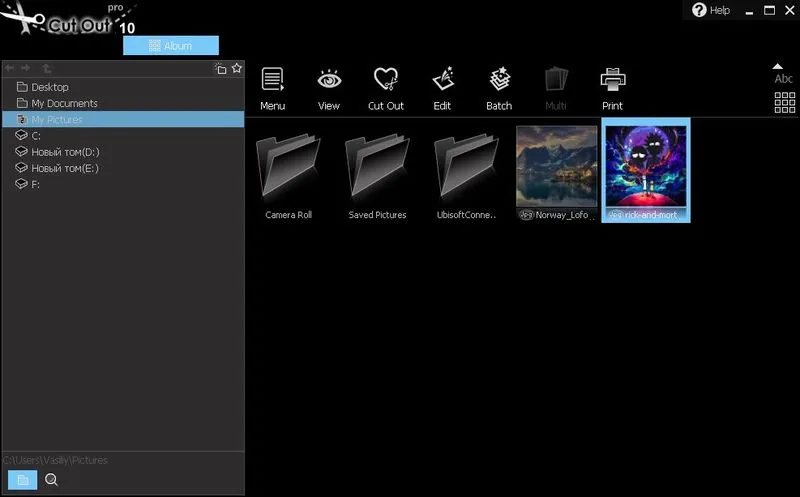Click the View eye icon

click(x=329, y=89)
